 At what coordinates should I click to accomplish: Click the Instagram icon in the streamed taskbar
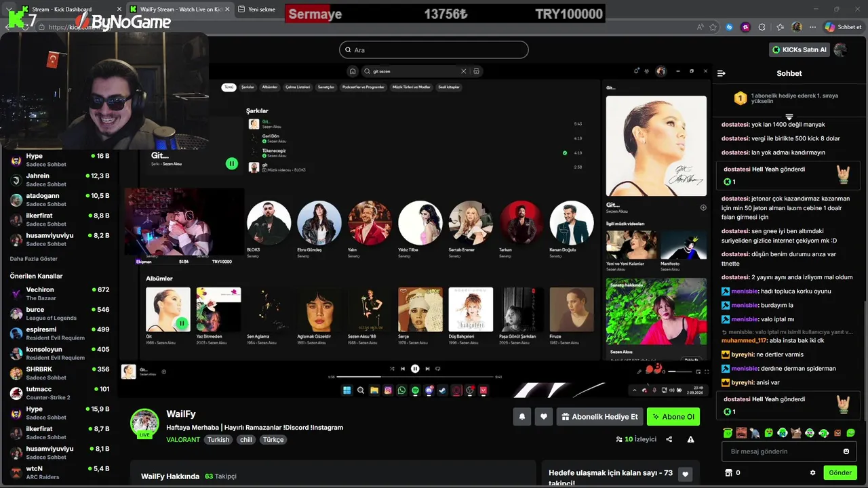point(388,390)
